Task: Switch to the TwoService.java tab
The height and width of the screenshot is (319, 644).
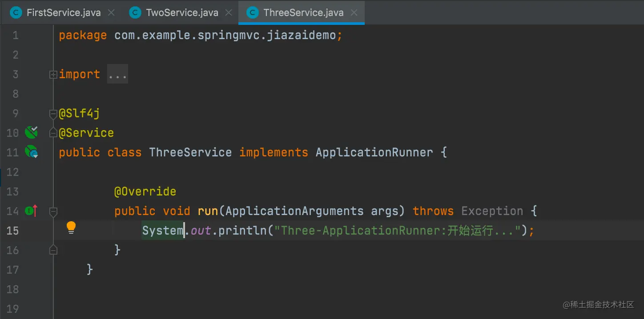Action: 182,12
